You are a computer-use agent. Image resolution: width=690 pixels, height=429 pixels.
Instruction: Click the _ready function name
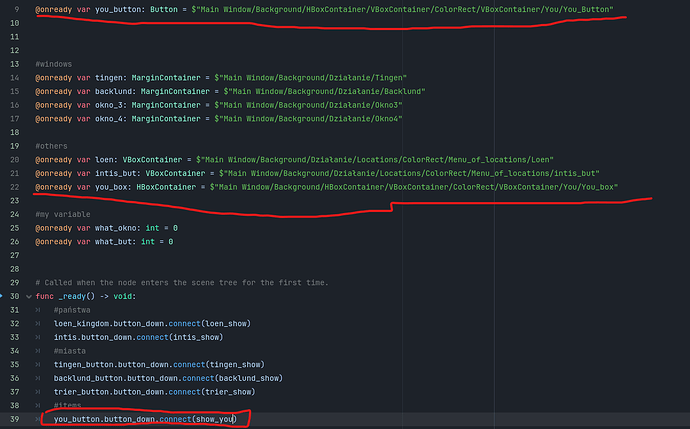click(78, 296)
